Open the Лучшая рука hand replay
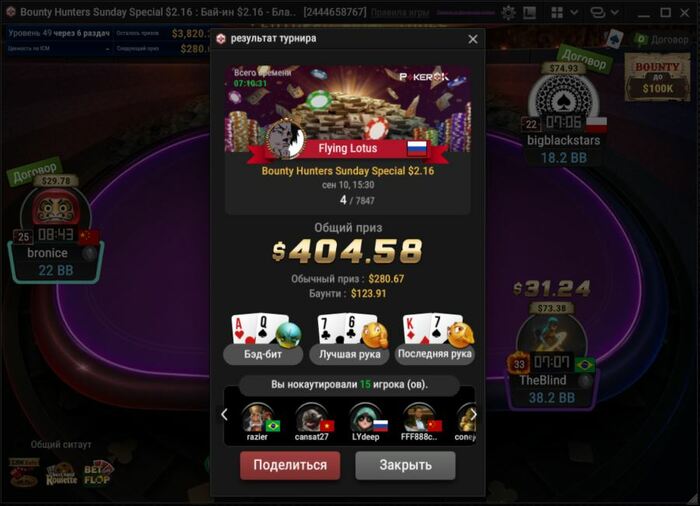The width and height of the screenshot is (700, 506). coord(349,339)
